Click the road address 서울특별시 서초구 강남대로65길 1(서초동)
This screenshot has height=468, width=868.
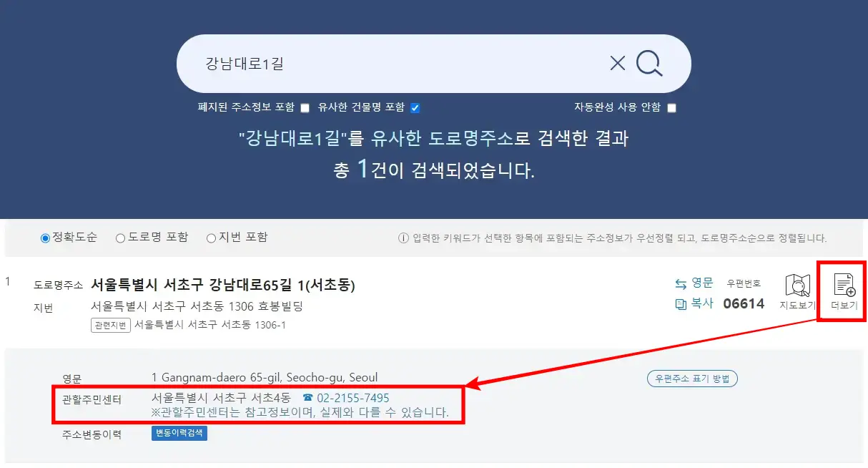coord(223,286)
